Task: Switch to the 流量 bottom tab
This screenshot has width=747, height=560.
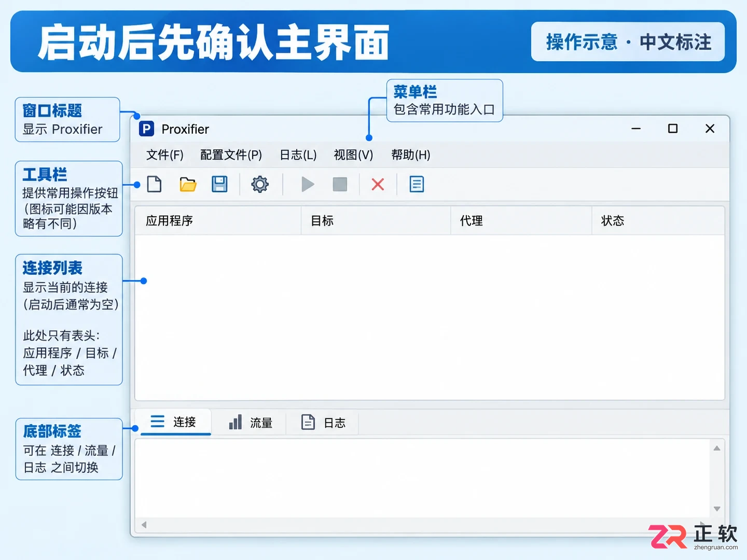Action: coord(251,423)
